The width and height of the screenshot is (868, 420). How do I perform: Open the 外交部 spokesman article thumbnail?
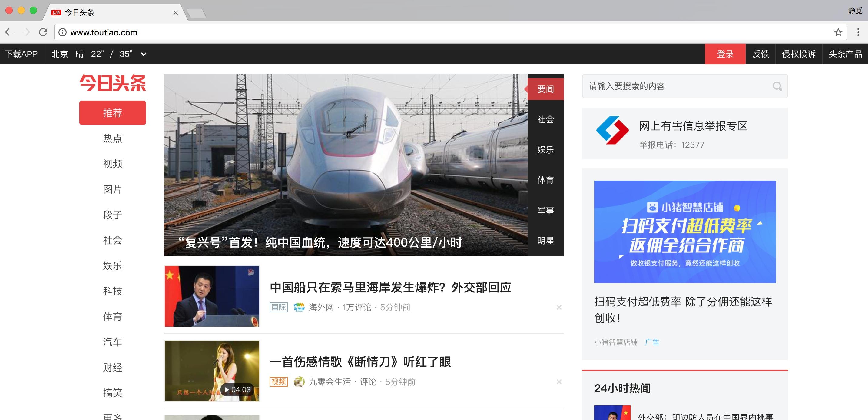click(212, 296)
